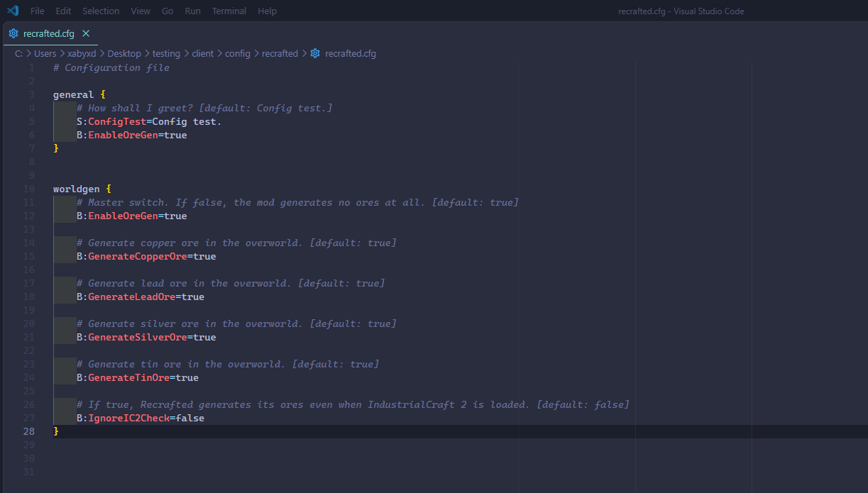Click the closing brace on line 28
The width and height of the screenshot is (868, 493).
56,431
